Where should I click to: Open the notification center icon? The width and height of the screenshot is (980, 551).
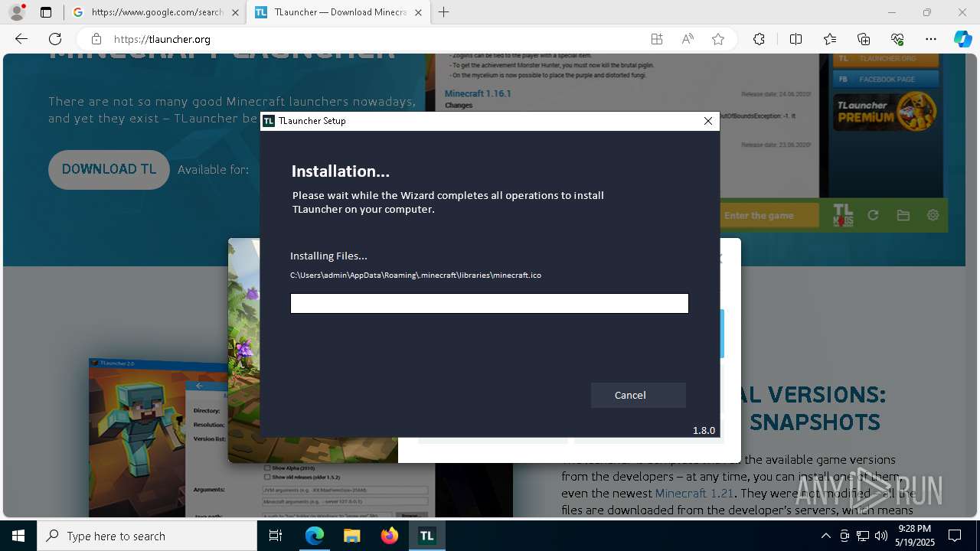pyautogui.click(x=955, y=536)
